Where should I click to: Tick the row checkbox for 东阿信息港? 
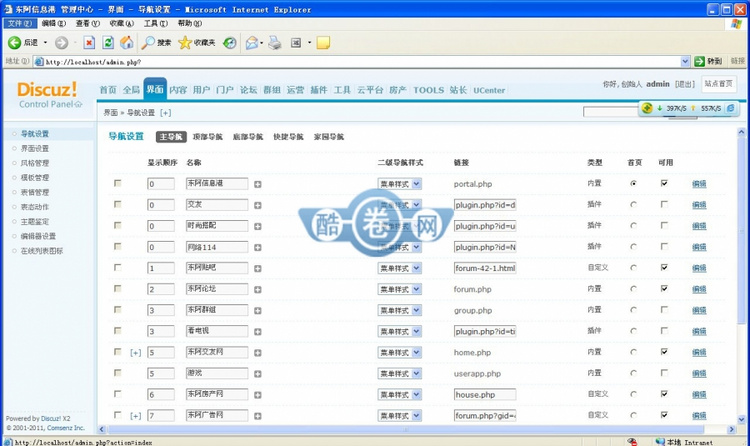pyautogui.click(x=118, y=183)
